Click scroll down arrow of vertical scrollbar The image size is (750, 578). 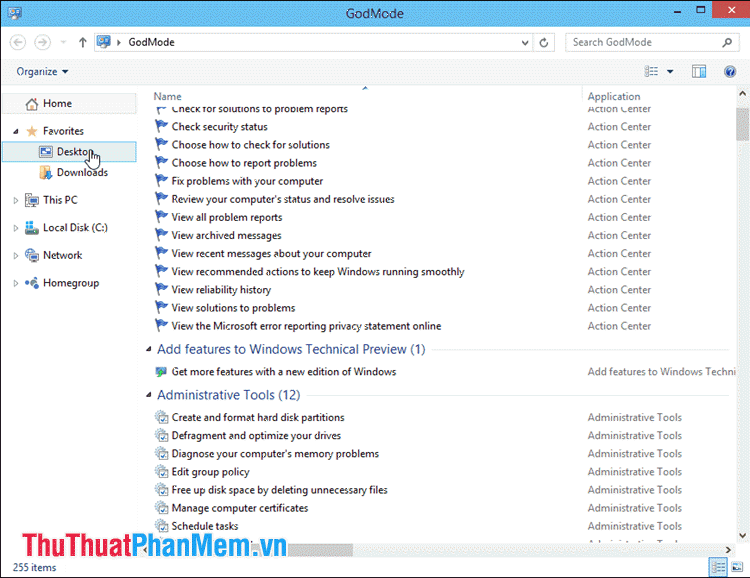click(x=742, y=536)
